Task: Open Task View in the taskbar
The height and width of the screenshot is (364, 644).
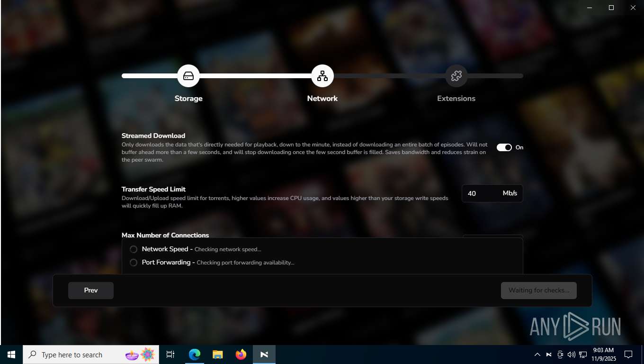Action: pos(170,355)
